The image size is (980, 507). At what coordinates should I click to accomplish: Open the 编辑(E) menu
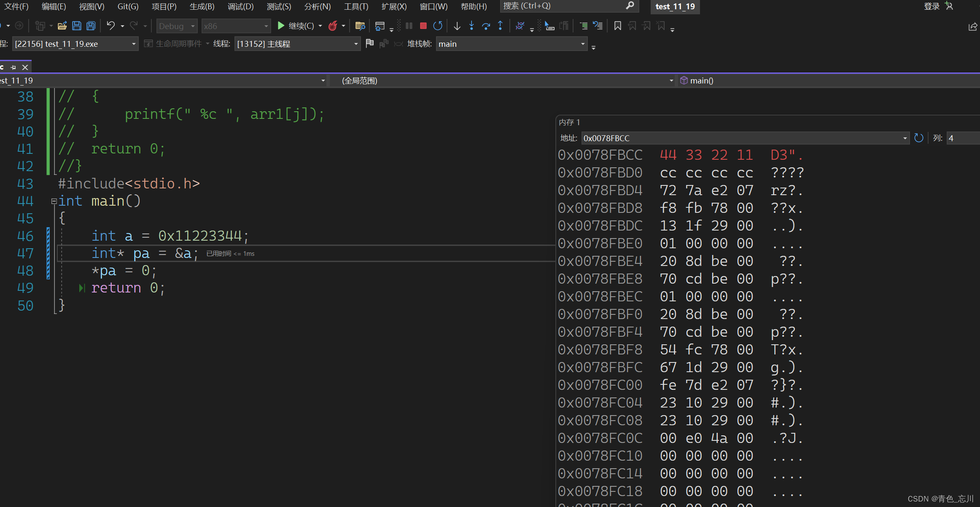(54, 6)
